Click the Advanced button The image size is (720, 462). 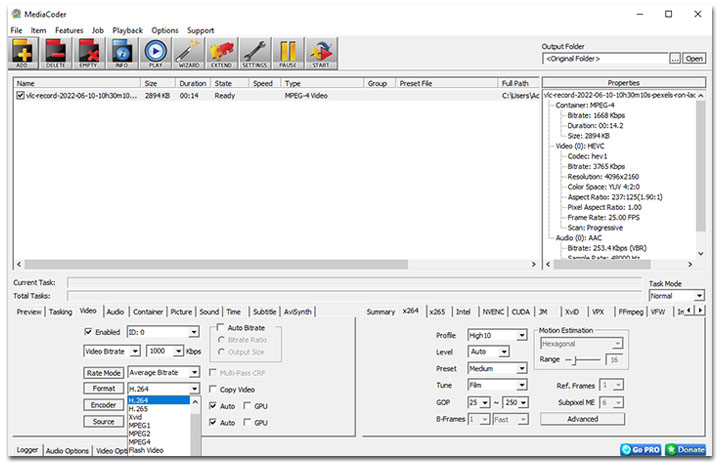(581, 419)
